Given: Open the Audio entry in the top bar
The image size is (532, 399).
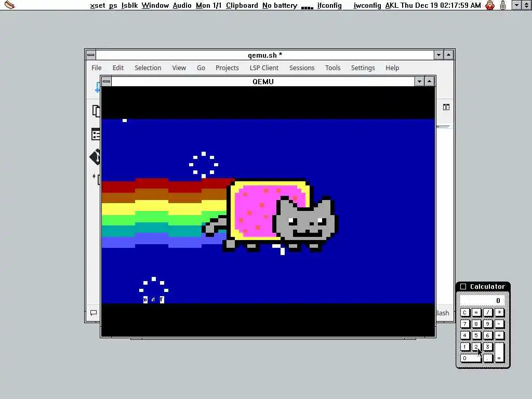Looking at the screenshot, I should [182, 5].
